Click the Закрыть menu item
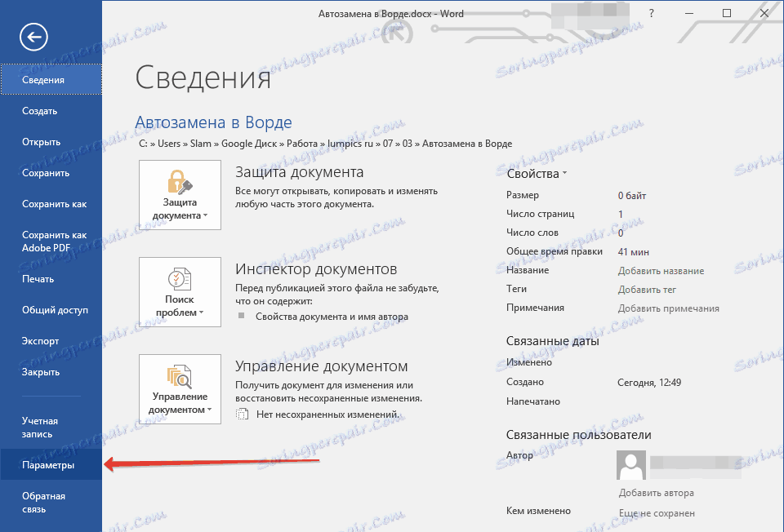784x532 pixels. [x=51, y=371]
